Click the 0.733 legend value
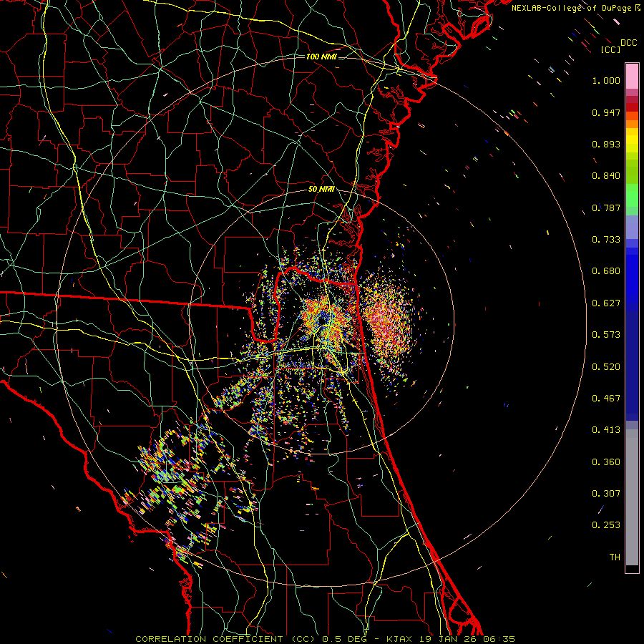Screen dimensions: 644x644 pos(606,240)
